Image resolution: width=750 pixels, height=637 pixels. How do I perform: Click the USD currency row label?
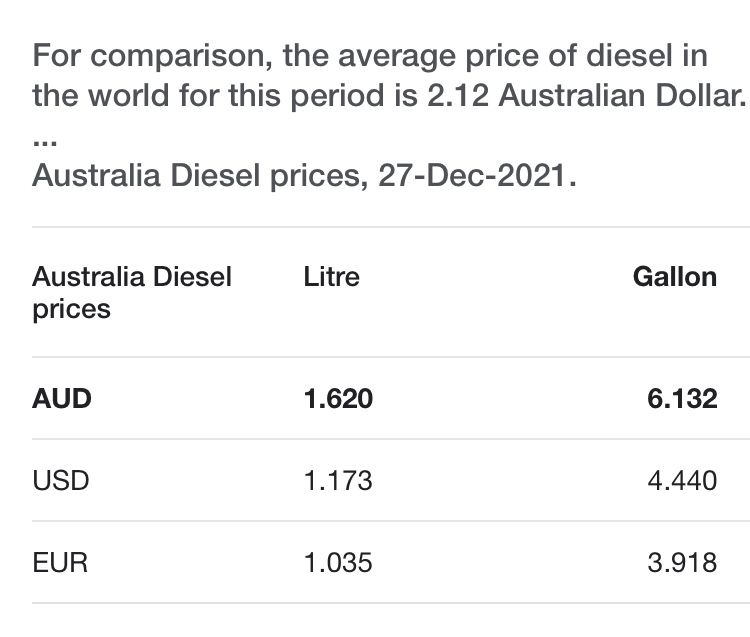(61, 481)
